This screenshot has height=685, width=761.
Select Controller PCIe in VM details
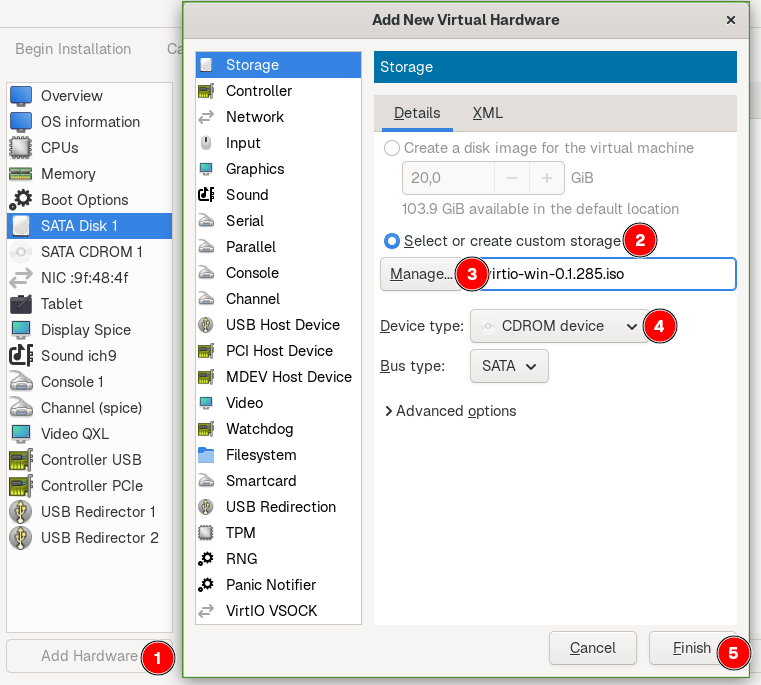[90, 485]
